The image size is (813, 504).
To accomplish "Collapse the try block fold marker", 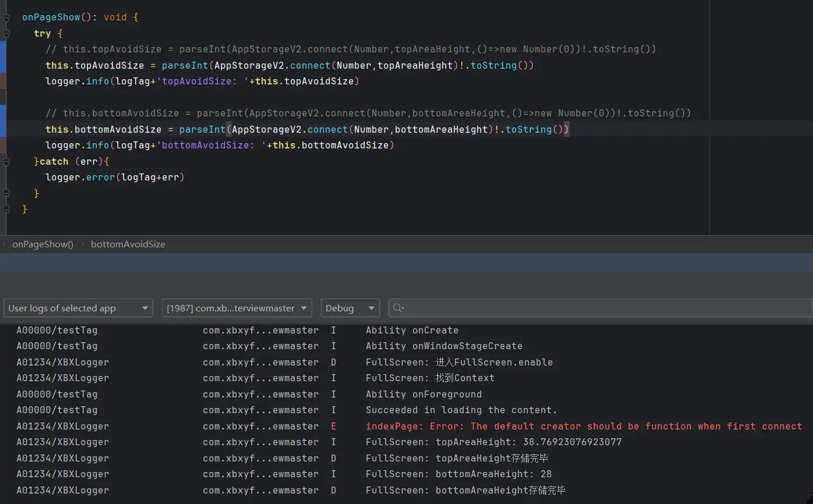I will pyautogui.click(x=6, y=34).
